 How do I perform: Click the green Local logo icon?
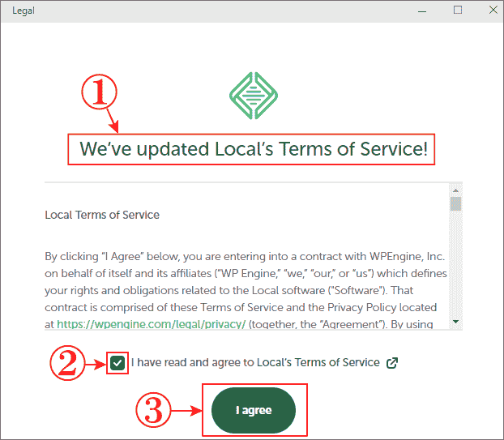click(x=254, y=96)
